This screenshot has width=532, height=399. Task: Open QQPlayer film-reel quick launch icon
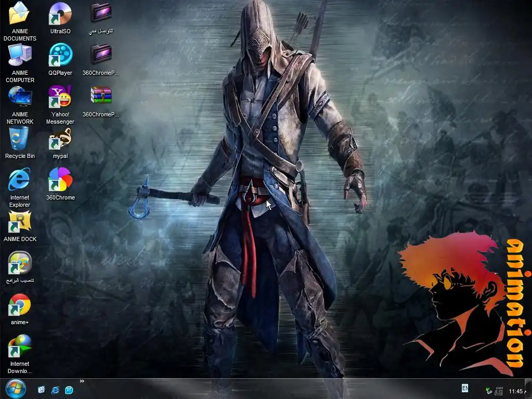[x=69, y=390]
